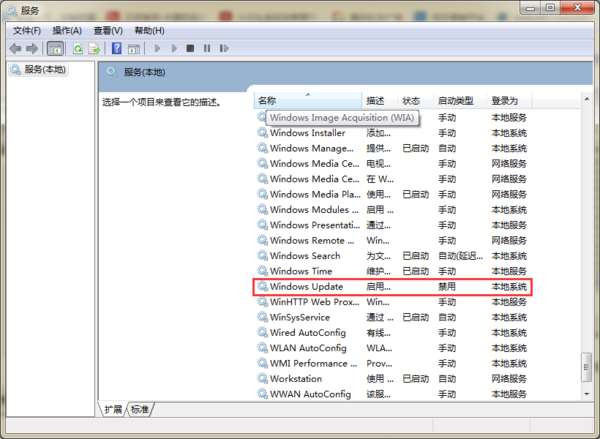
Task: Select the Windows Installer service
Action: pos(392,133)
